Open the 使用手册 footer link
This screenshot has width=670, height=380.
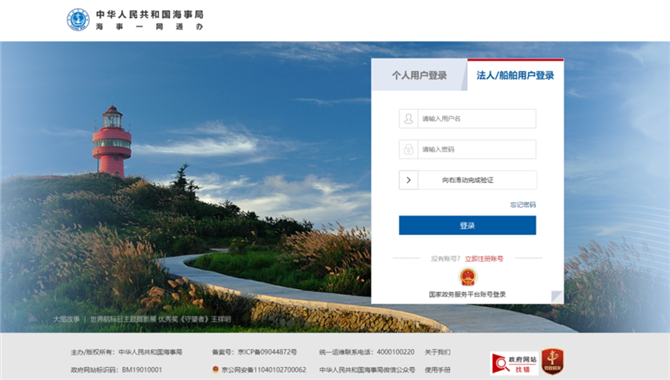[x=438, y=369]
